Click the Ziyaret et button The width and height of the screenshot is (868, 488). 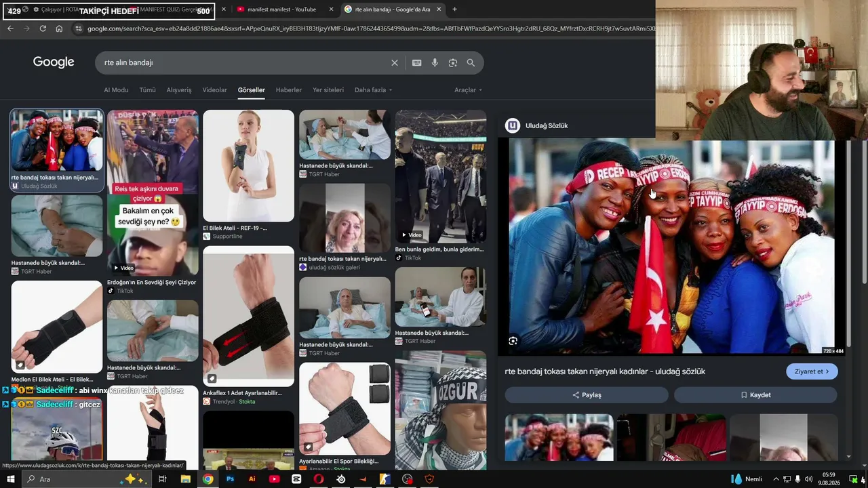pos(812,371)
